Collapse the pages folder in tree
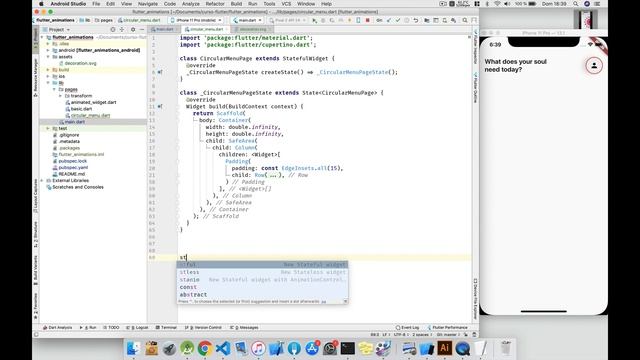 (x=54, y=89)
